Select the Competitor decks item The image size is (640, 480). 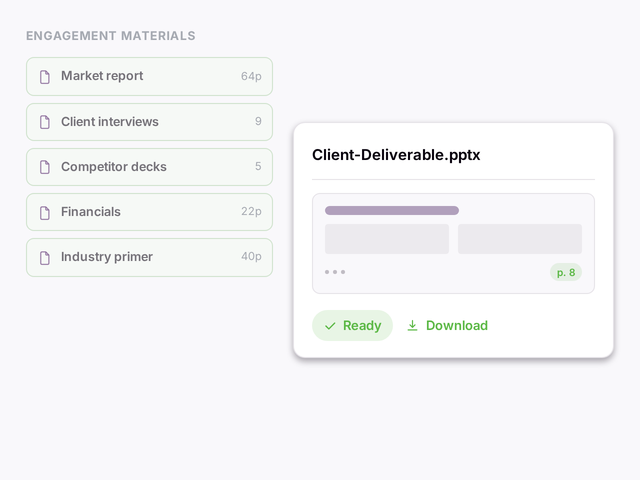click(x=149, y=167)
